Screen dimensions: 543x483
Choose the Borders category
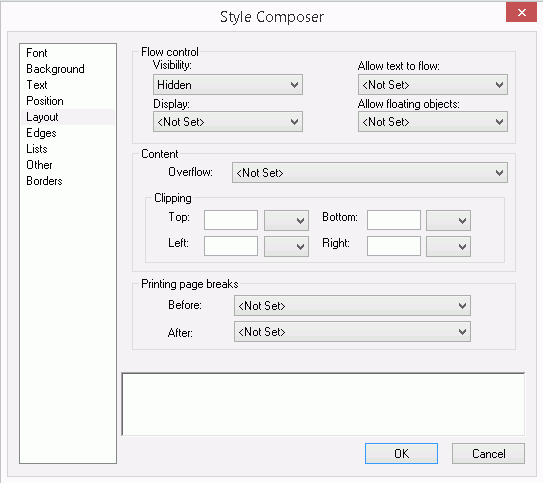point(44,181)
